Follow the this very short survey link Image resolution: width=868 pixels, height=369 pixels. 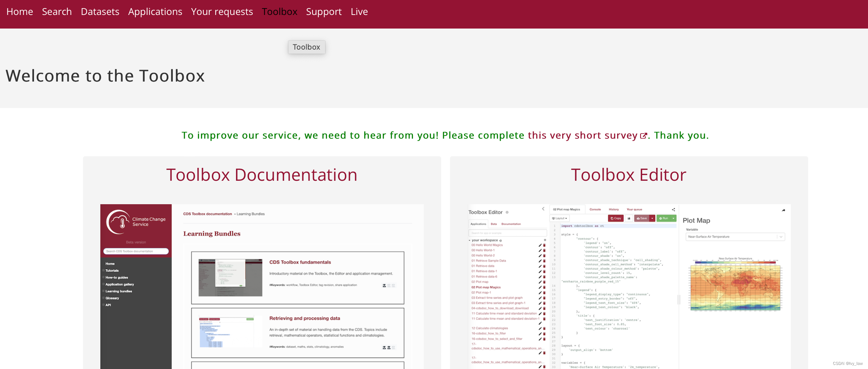[582, 136]
